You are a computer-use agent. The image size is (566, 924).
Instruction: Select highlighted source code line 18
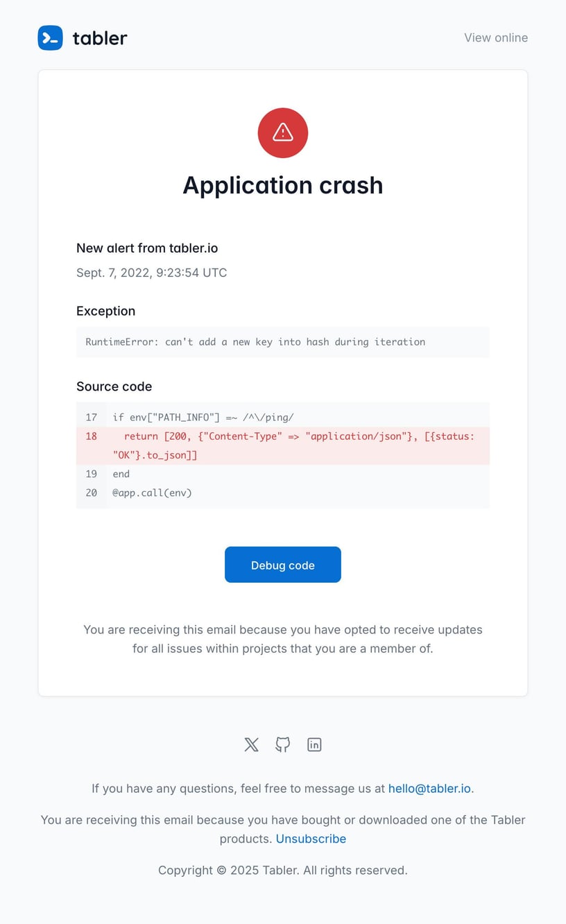click(293, 445)
